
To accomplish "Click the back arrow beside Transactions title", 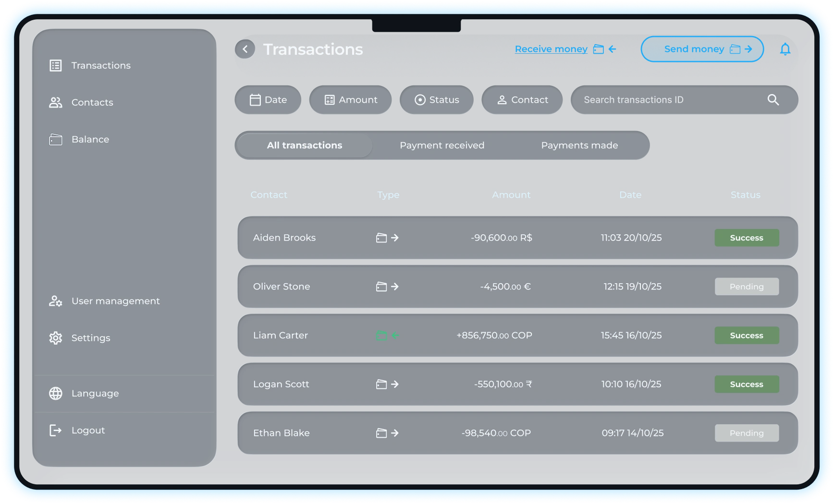I will [245, 49].
